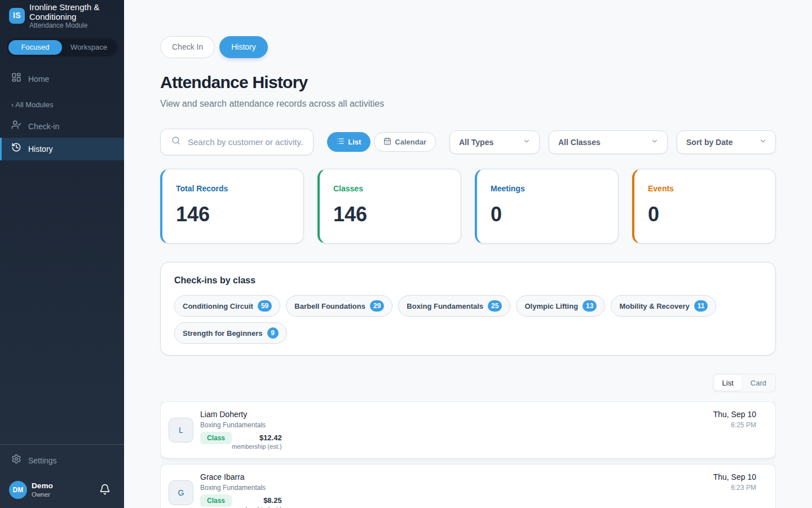Filter by Olympic Lifting class chip
This screenshot has height=508, width=812.
(561, 306)
